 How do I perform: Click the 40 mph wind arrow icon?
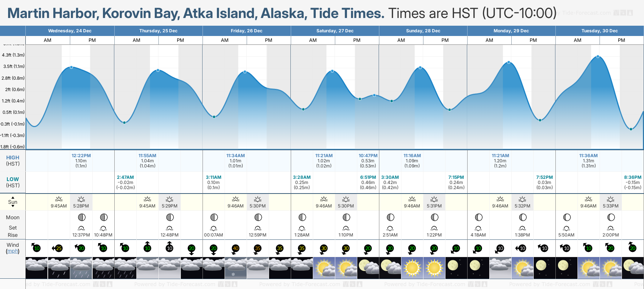[x=235, y=249]
